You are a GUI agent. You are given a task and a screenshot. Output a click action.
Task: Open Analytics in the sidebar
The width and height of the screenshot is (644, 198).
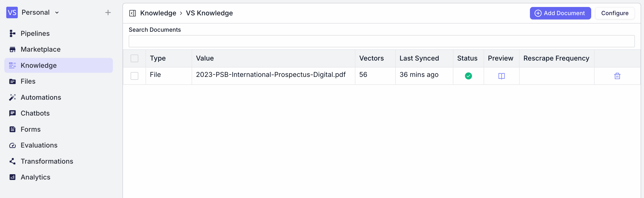(x=59, y=177)
